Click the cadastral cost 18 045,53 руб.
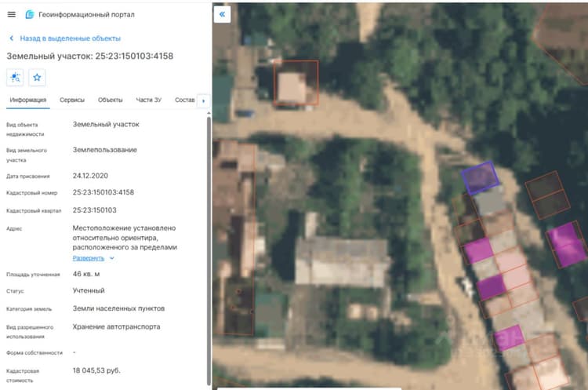588x390 pixels. [x=96, y=370]
